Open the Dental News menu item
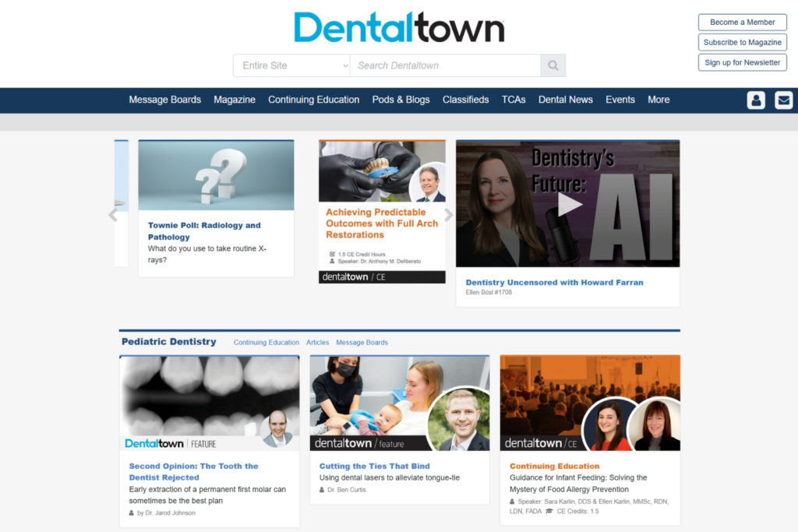The height and width of the screenshot is (532, 798). pyautogui.click(x=566, y=100)
